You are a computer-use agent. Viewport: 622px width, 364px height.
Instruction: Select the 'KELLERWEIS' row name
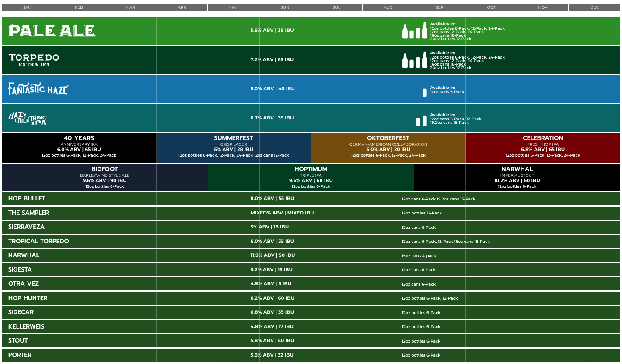click(26, 326)
